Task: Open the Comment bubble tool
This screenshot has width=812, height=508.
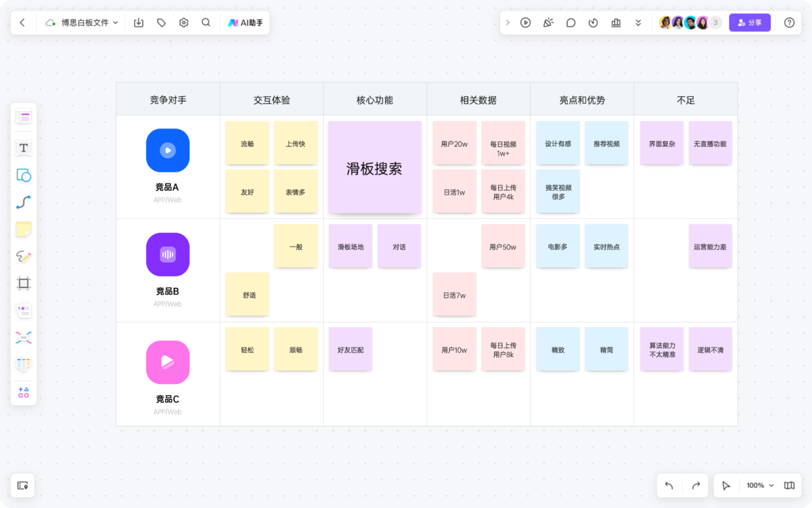Action: coord(570,22)
